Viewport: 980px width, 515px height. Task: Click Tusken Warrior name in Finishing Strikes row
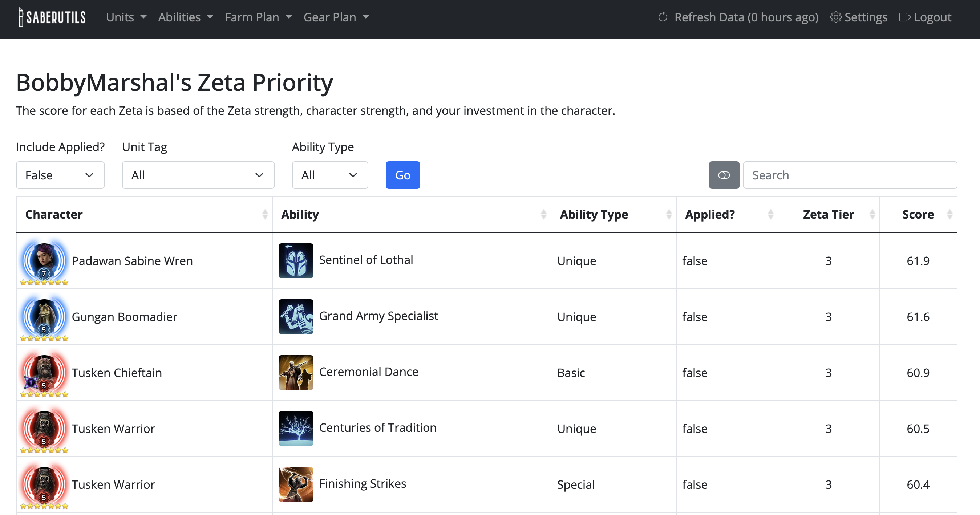point(113,484)
